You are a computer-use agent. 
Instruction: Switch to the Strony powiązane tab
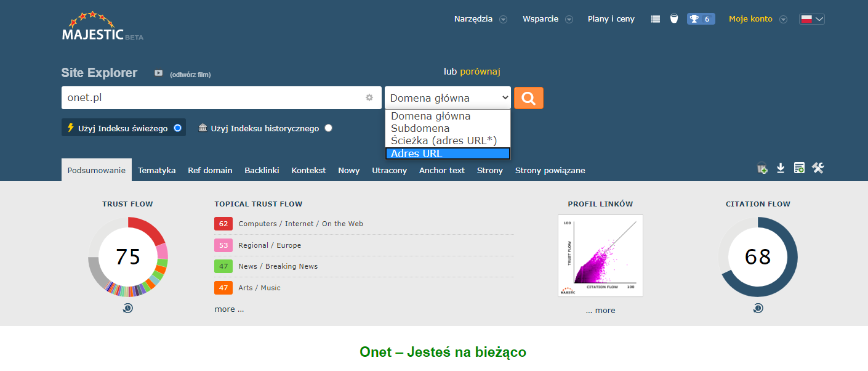click(550, 170)
